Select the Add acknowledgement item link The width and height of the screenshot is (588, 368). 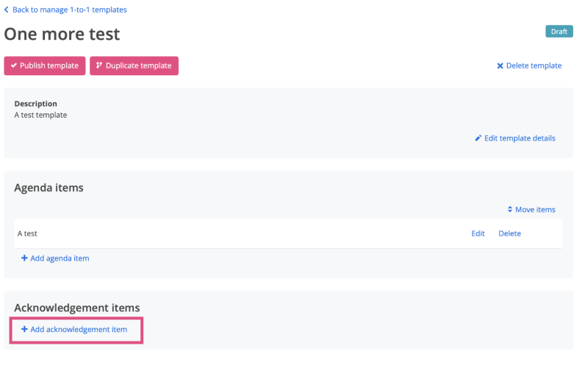pyautogui.click(x=79, y=330)
